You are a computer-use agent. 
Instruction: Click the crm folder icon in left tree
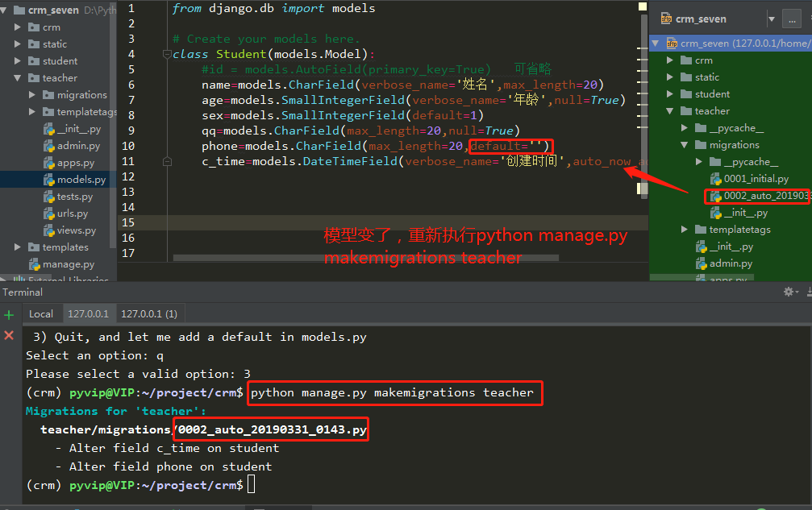(x=34, y=27)
